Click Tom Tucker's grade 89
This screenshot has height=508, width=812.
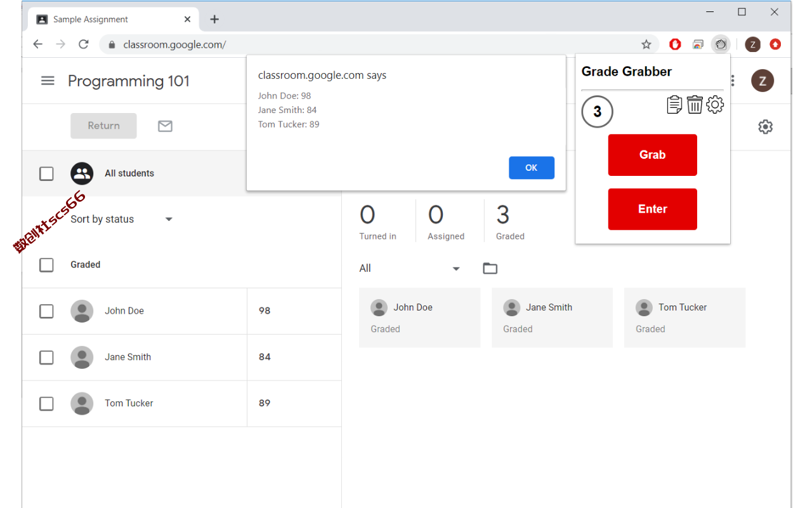pyautogui.click(x=265, y=403)
